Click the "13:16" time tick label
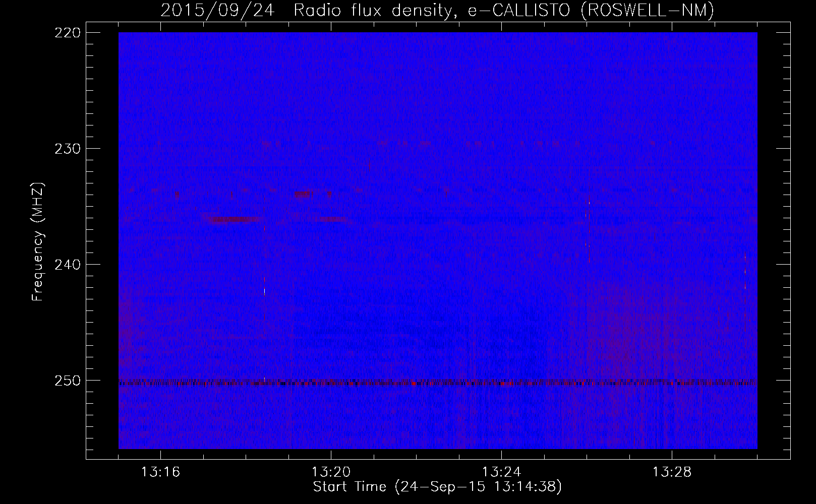The width and height of the screenshot is (816, 504). point(160,472)
